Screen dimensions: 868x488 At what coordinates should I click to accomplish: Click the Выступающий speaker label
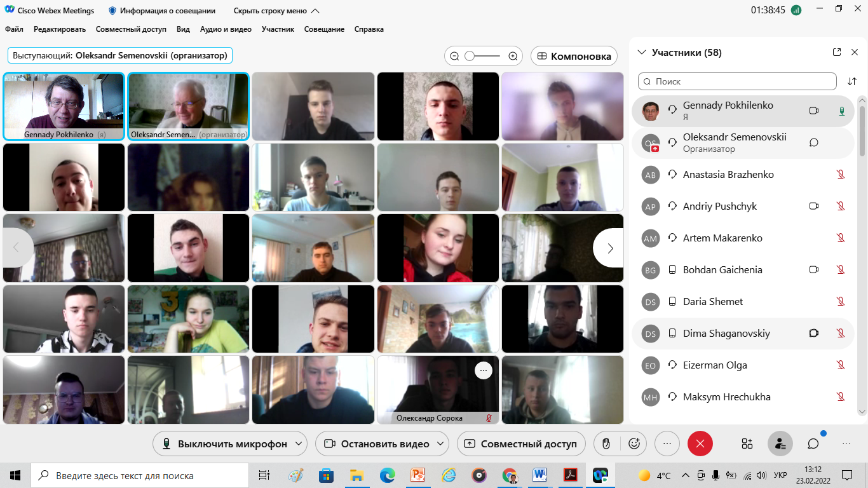pos(120,55)
